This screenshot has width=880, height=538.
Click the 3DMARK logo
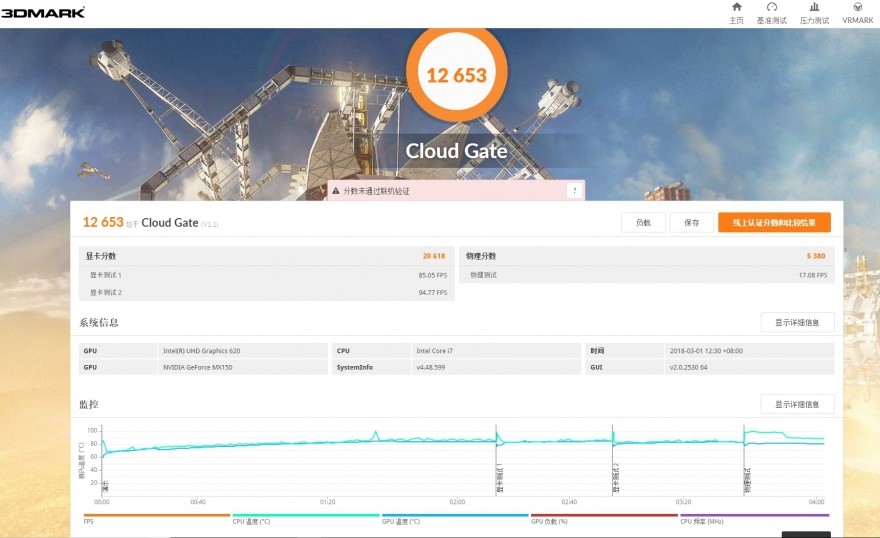(x=43, y=12)
